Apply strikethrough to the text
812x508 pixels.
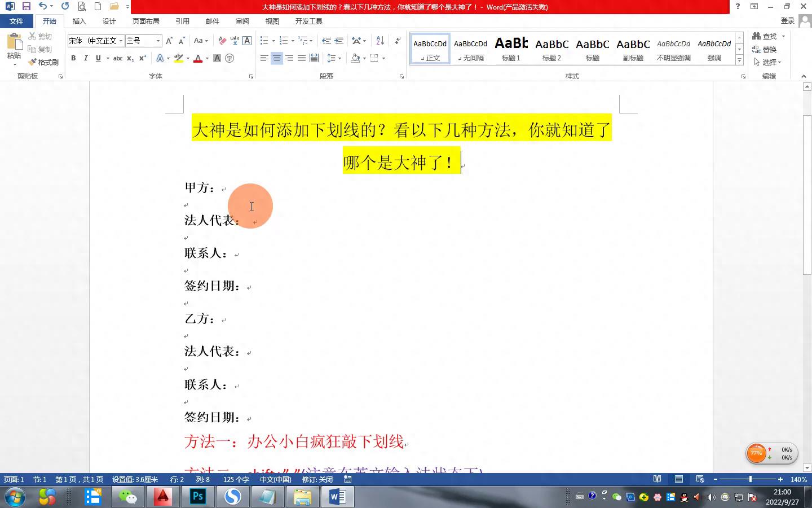(117, 58)
